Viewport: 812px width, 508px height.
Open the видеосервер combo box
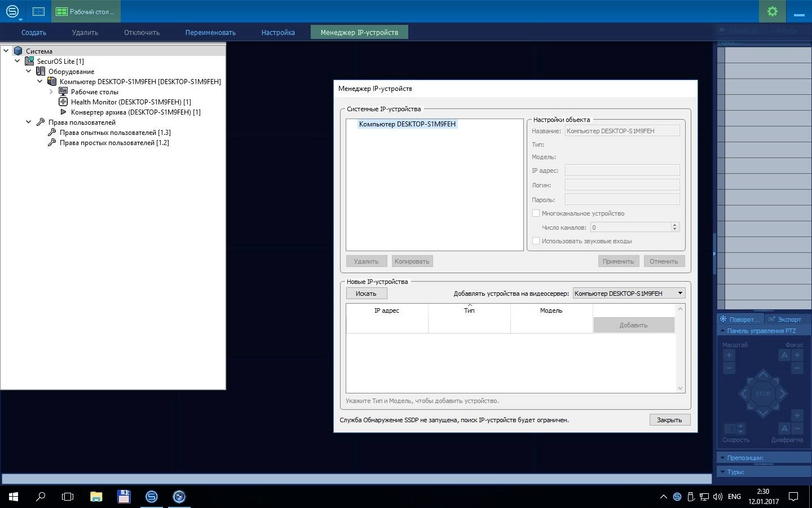pyautogui.click(x=629, y=294)
